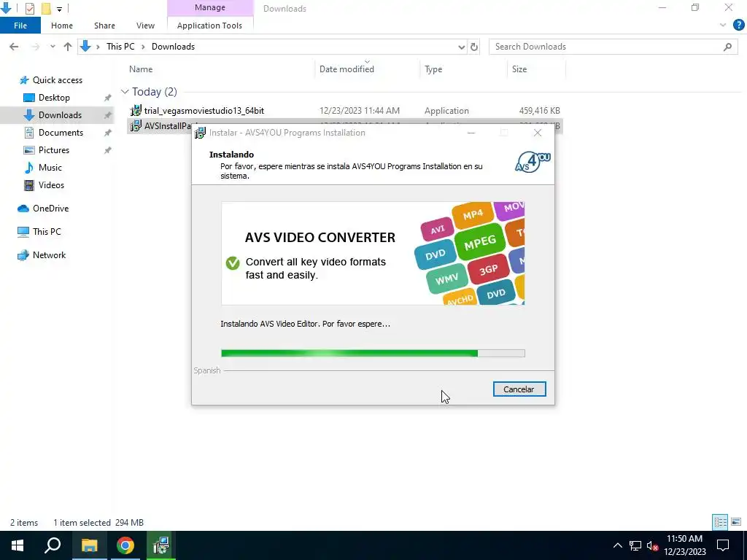This screenshot has width=747, height=560.
Task: Refresh the Downloads folder
Action: click(x=474, y=47)
